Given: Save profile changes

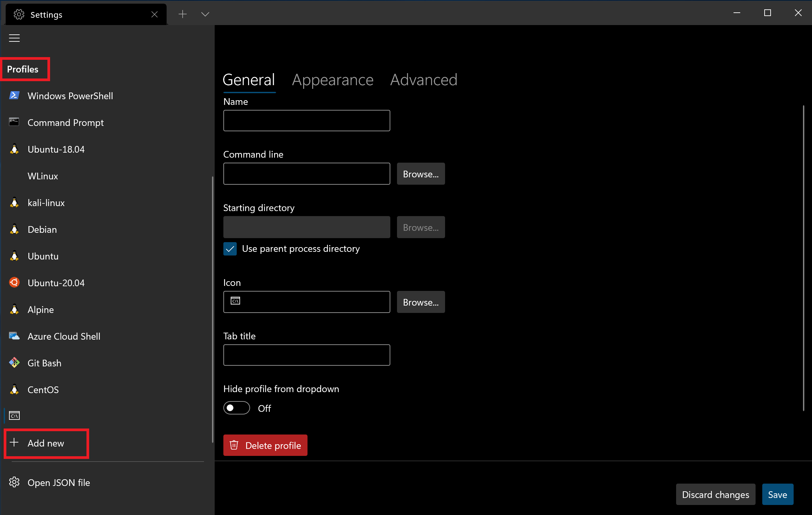Looking at the screenshot, I should click(777, 494).
